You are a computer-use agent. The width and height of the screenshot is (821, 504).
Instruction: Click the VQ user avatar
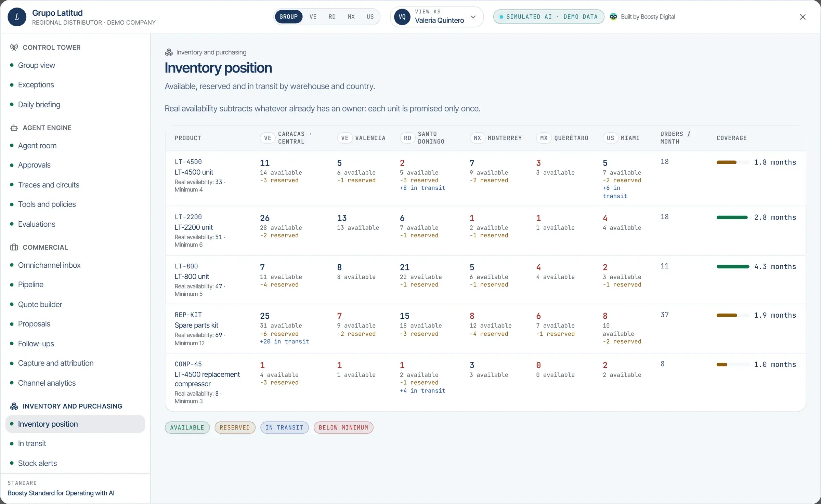click(402, 17)
